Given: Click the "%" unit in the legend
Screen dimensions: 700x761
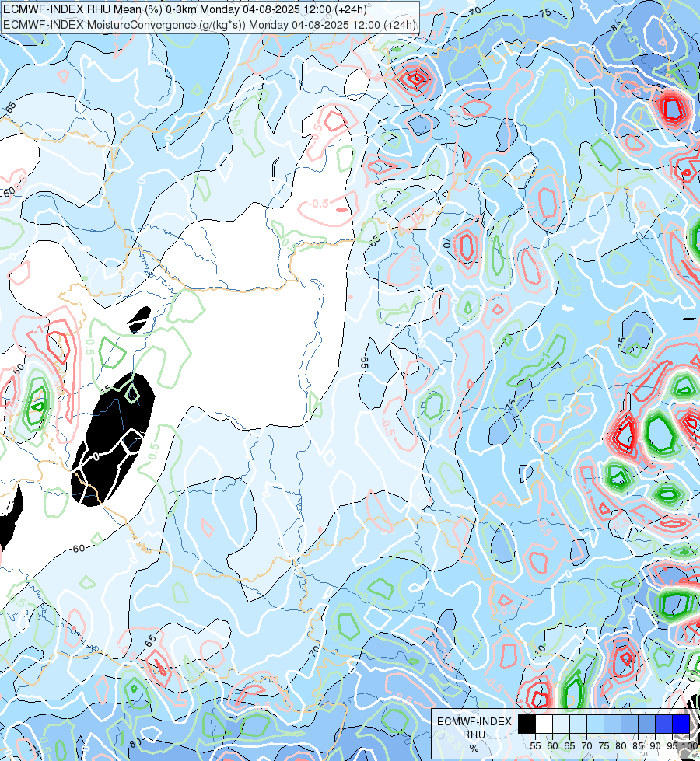Looking at the screenshot, I should [x=474, y=749].
